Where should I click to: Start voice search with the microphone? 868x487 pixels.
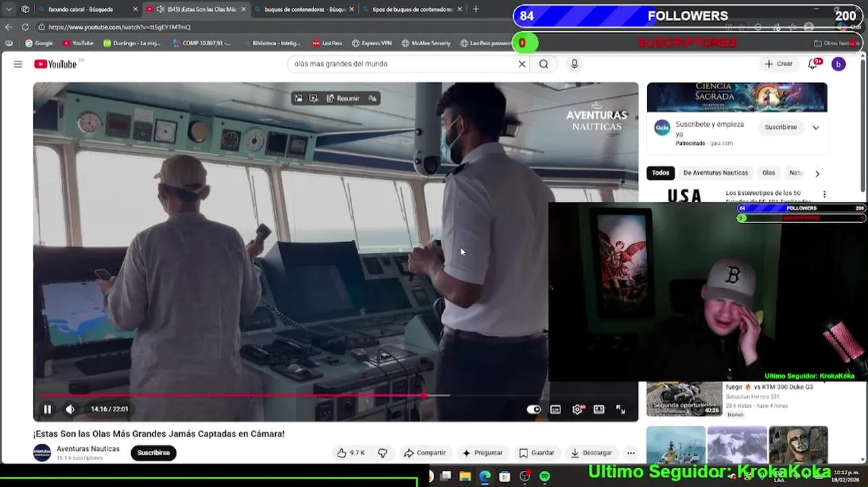click(575, 64)
